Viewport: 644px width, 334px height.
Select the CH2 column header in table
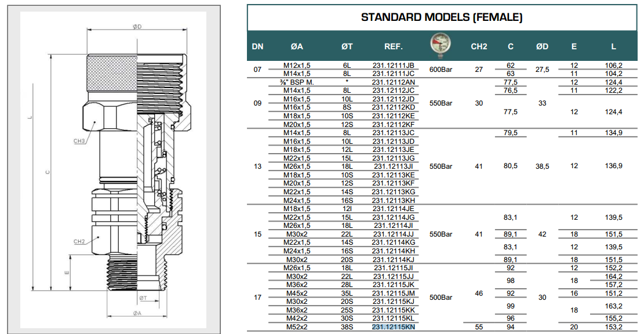(x=479, y=46)
